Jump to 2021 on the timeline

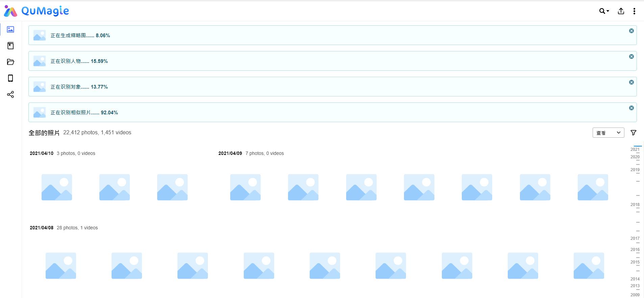[635, 149]
